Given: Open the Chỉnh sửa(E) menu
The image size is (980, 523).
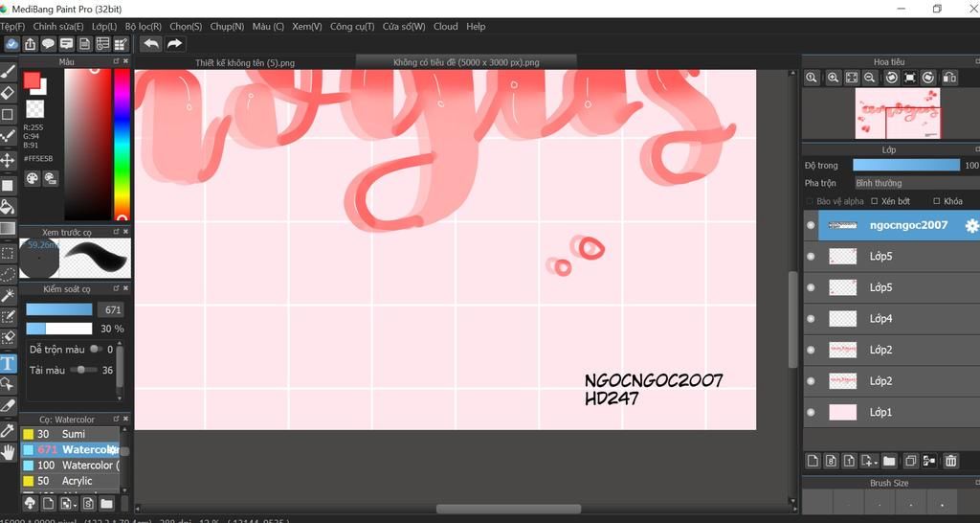Looking at the screenshot, I should coord(58,26).
